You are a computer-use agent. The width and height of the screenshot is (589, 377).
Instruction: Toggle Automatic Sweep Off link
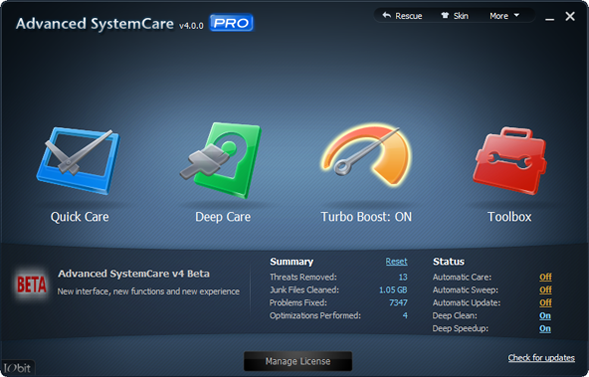pos(545,290)
